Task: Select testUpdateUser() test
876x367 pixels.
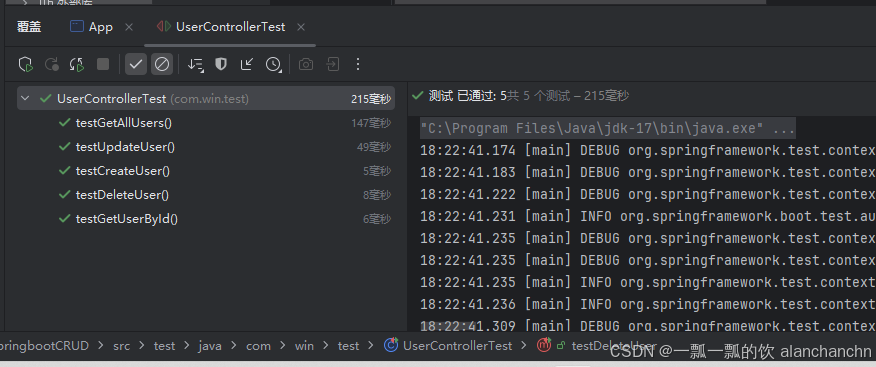Action: 125,147
